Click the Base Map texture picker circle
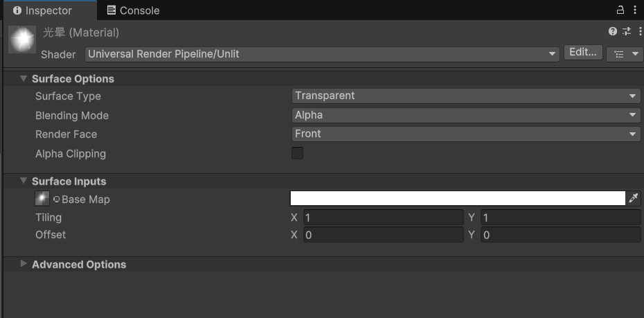 [x=56, y=200]
